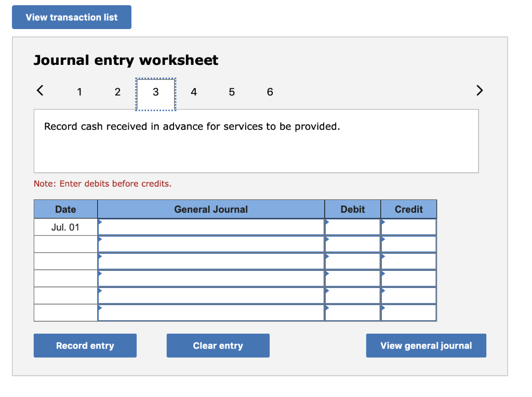Click the right chevron navigation arrow
This screenshot has width=532, height=397.
[x=479, y=90]
